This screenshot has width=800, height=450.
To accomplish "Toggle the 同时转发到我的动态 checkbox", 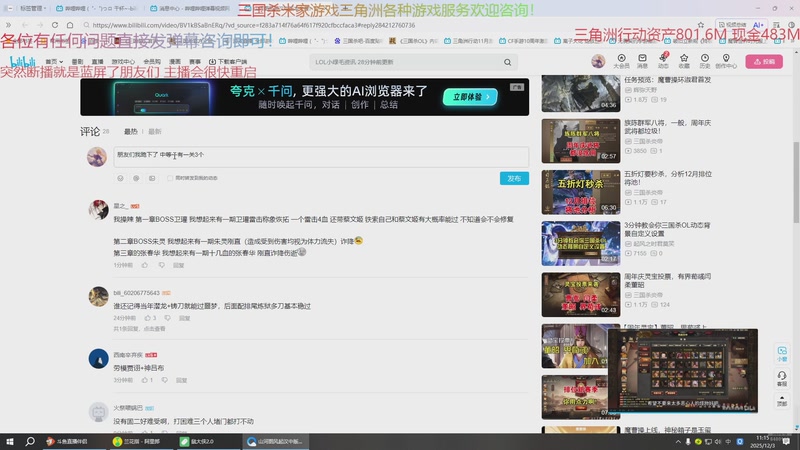I will point(170,178).
